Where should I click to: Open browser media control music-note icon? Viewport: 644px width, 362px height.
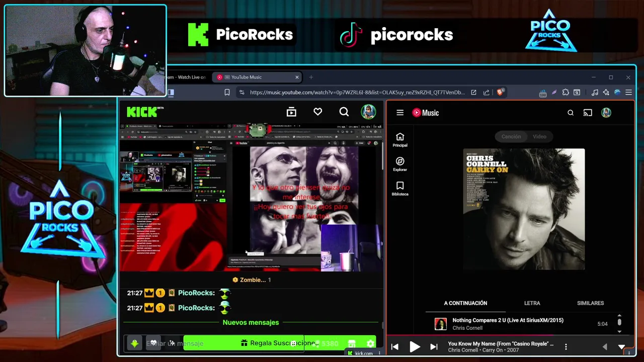pyautogui.click(x=595, y=92)
